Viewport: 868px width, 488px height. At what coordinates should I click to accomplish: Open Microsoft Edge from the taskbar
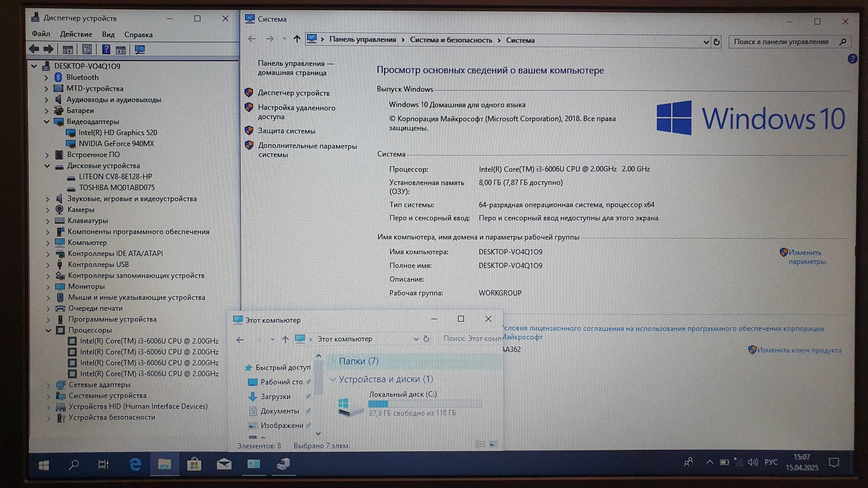pyautogui.click(x=135, y=465)
